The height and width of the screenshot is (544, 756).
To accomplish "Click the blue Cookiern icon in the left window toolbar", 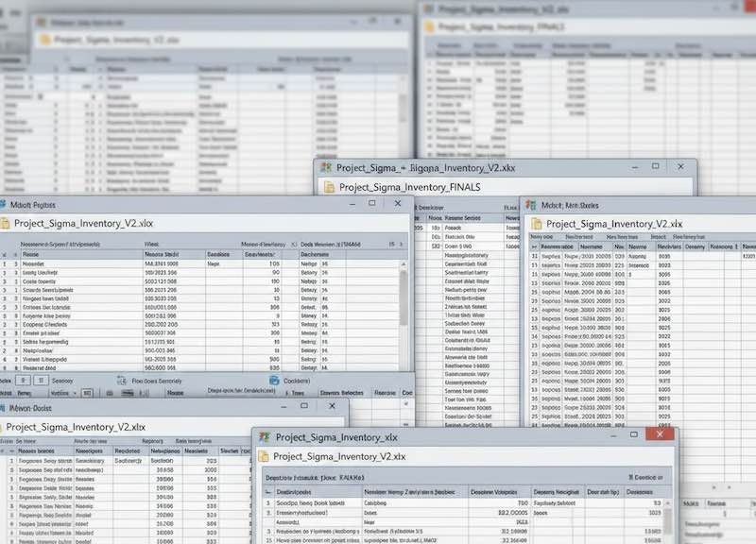I will click(x=274, y=381).
